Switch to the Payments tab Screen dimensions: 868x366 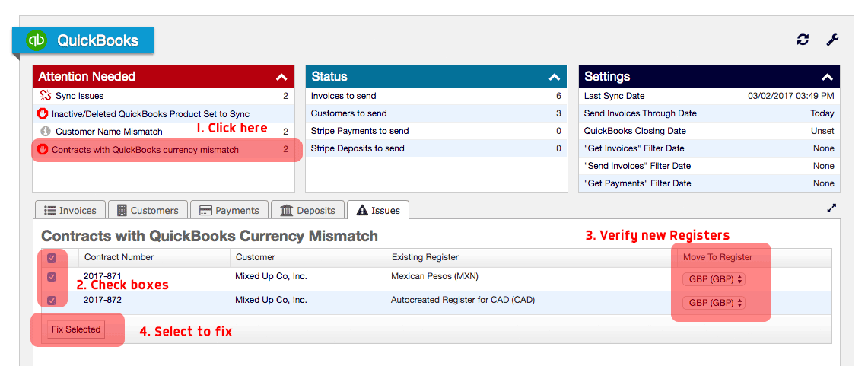(229, 211)
